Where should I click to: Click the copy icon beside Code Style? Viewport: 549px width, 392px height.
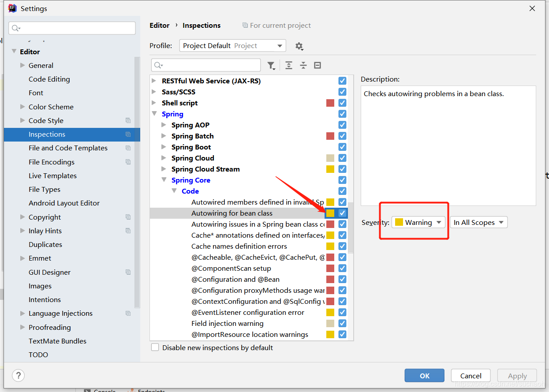[128, 120]
